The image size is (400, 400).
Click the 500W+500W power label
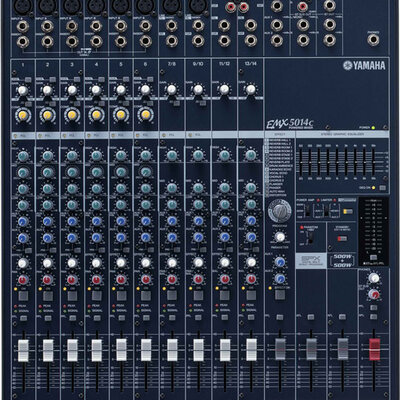[x=343, y=261]
